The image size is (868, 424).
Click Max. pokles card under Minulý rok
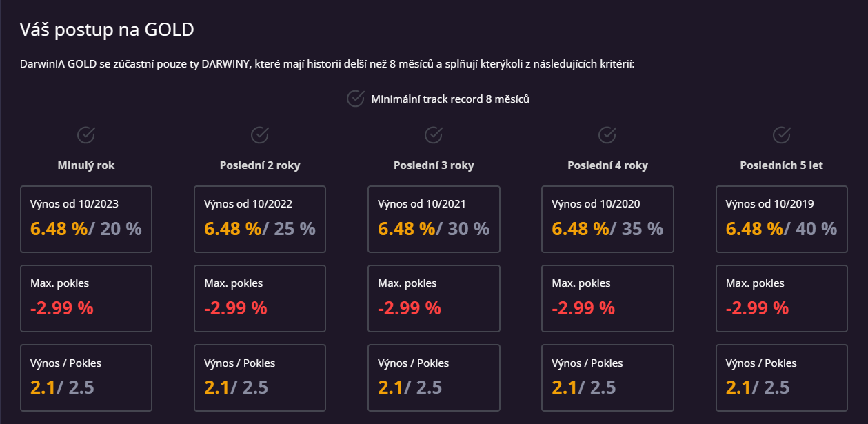[x=86, y=298]
